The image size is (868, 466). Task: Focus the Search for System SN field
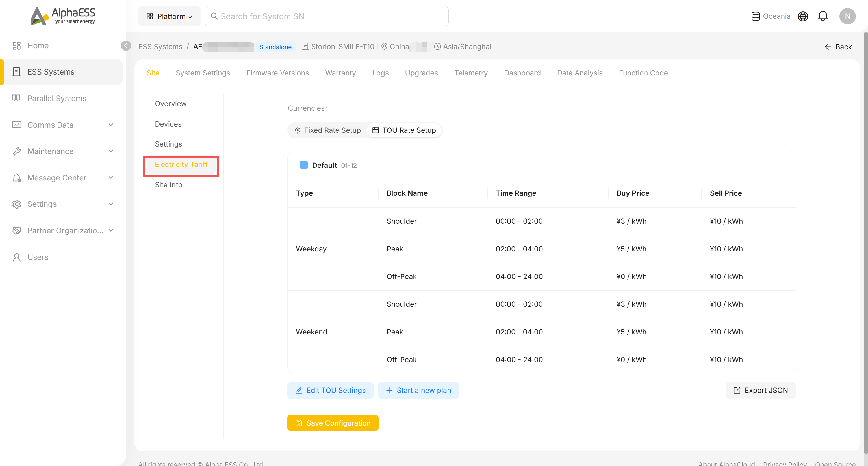click(326, 16)
